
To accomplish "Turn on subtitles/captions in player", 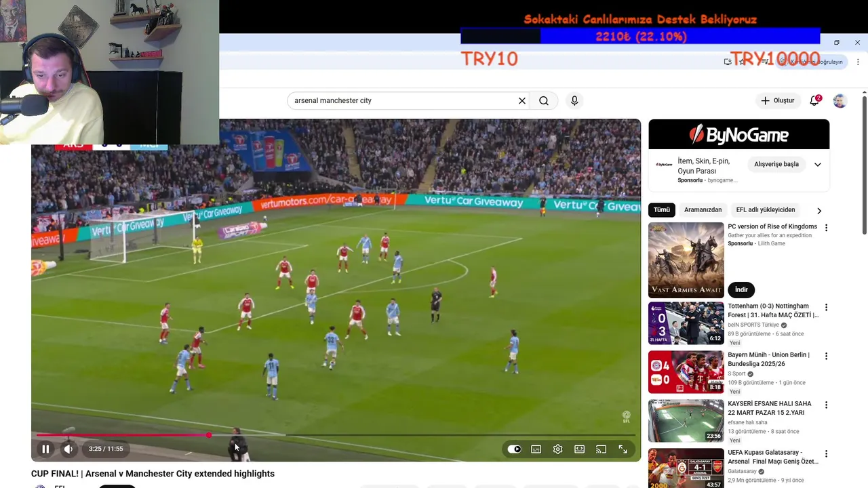I will pos(536,449).
